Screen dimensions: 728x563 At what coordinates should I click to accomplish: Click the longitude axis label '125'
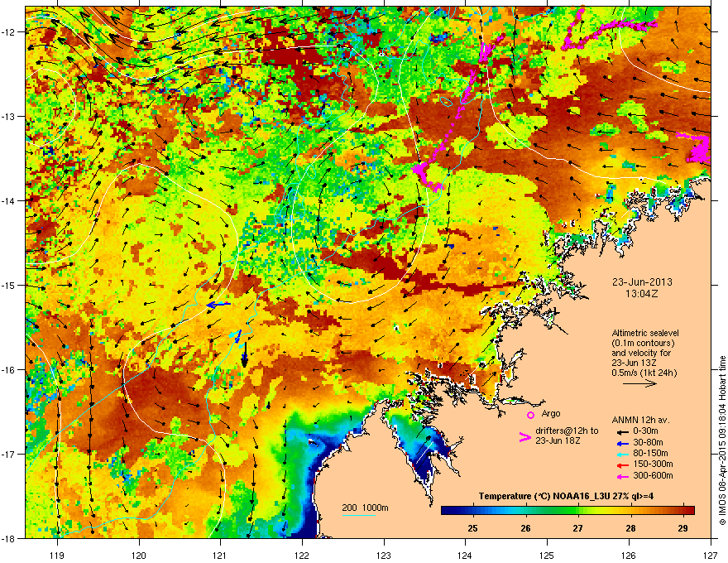point(547,555)
